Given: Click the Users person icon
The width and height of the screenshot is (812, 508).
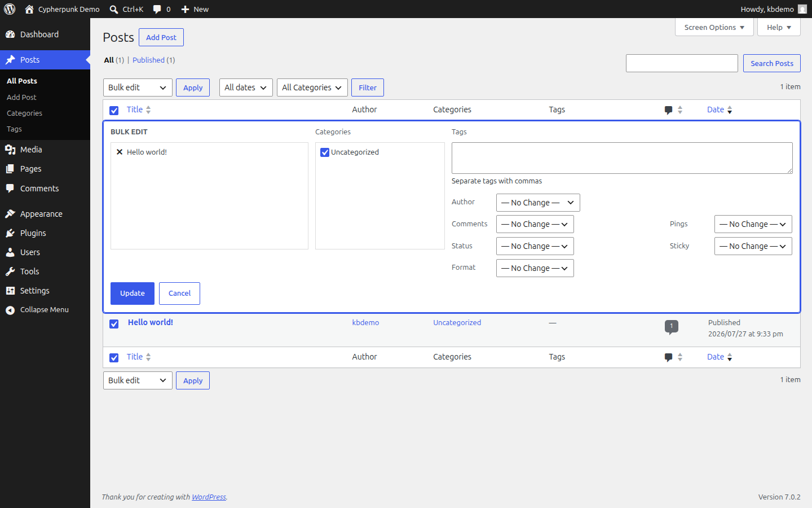Looking at the screenshot, I should (10, 252).
